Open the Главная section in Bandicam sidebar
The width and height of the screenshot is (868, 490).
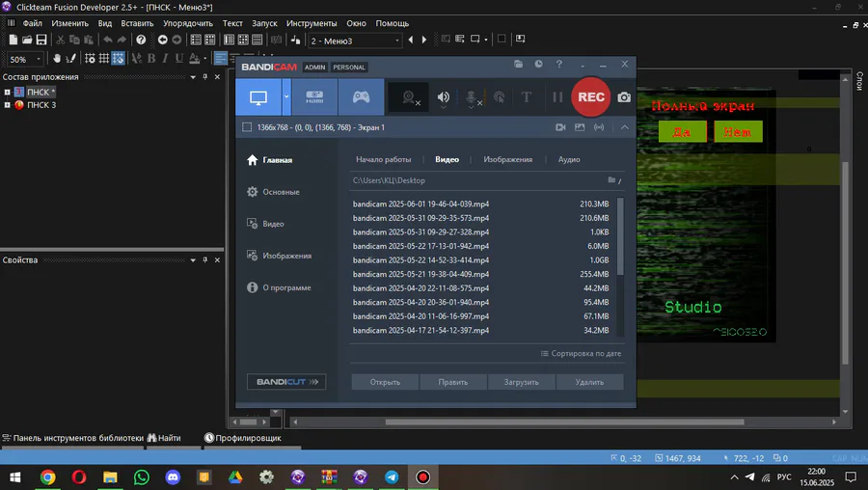(x=270, y=160)
